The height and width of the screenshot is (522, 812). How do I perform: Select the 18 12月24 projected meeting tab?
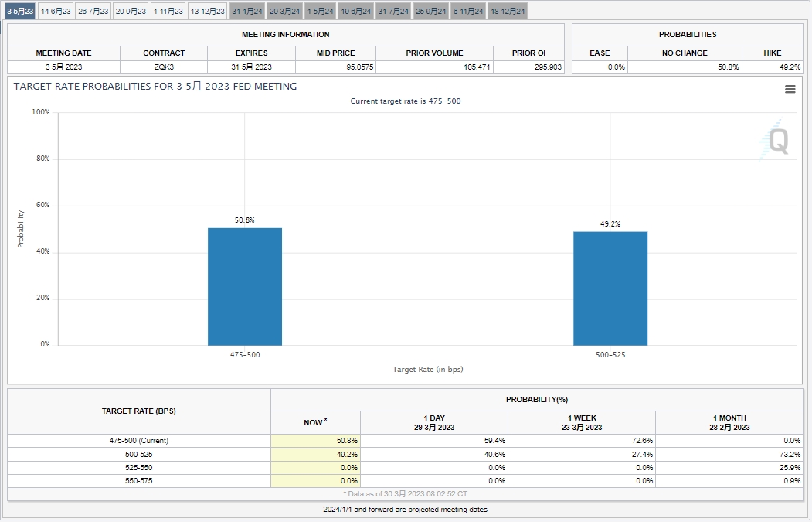[508, 11]
